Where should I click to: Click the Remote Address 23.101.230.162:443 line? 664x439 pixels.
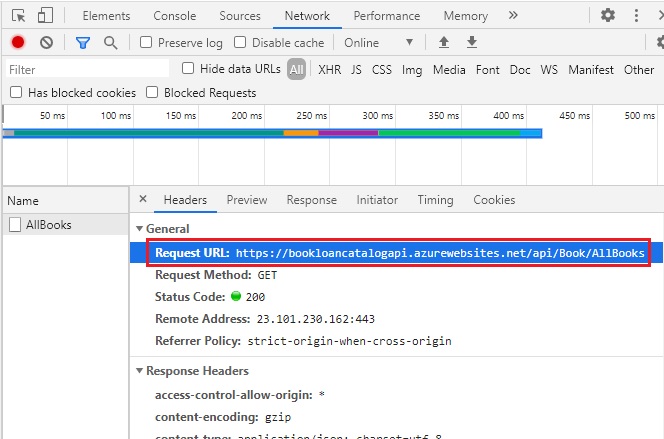click(265, 319)
